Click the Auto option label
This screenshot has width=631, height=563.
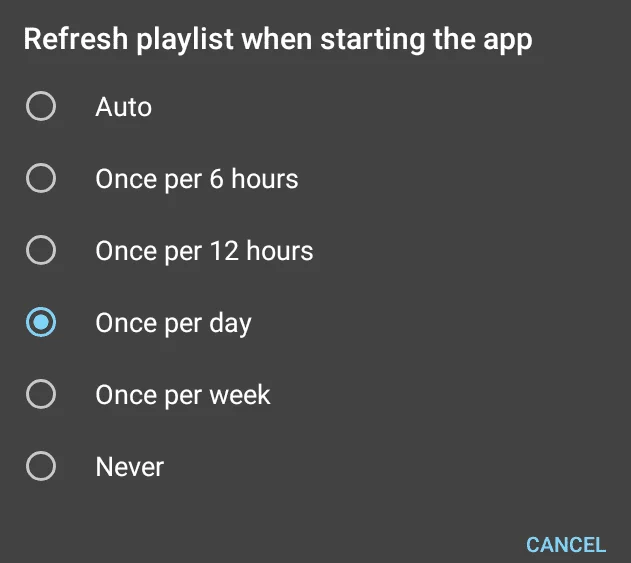(x=124, y=107)
